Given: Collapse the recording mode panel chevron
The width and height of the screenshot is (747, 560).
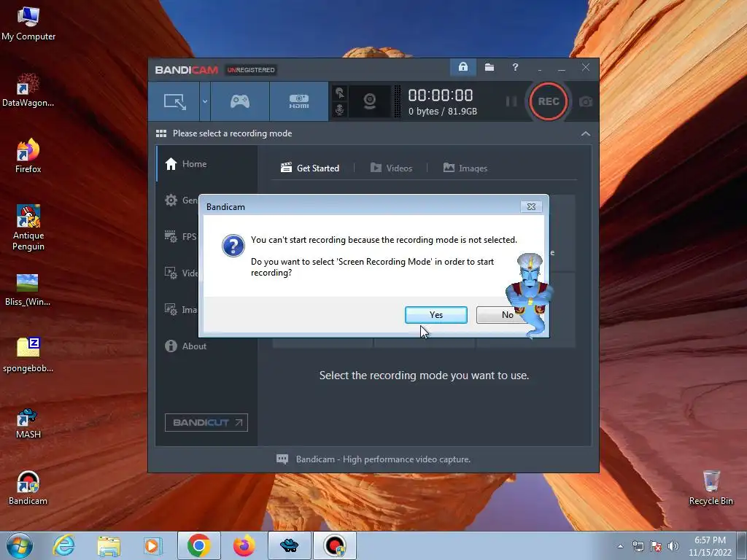Looking at the screenshot, I should coord(586,134).
